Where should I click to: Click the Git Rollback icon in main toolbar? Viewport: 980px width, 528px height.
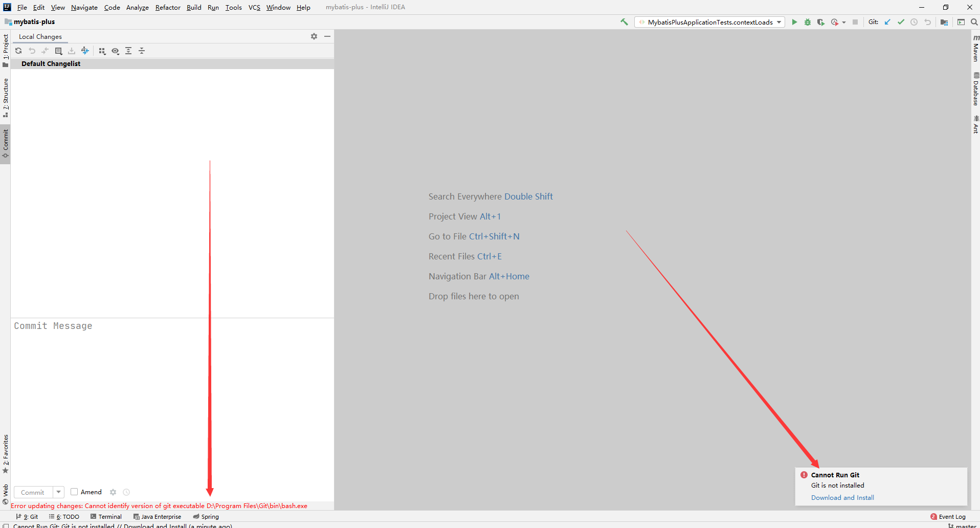pos(927,22)
